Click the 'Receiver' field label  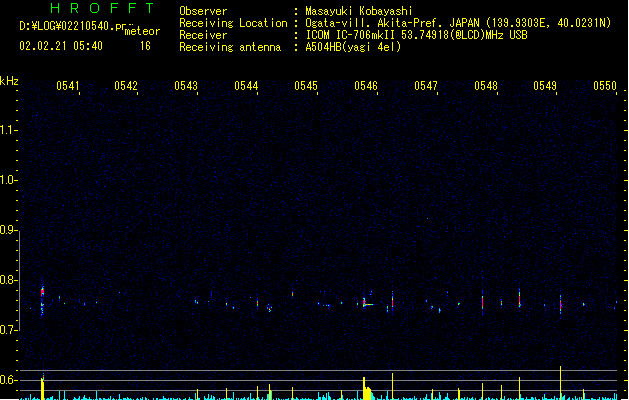[203, 35]
